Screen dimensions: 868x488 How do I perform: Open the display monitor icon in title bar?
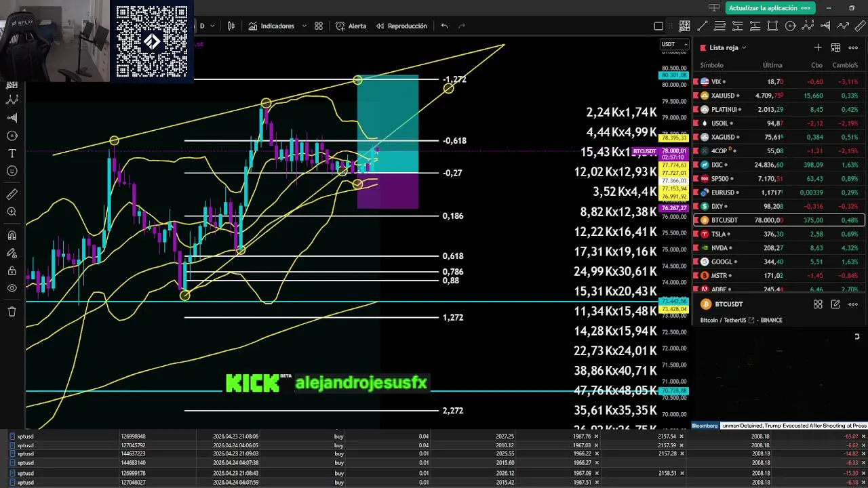[713, 8]
